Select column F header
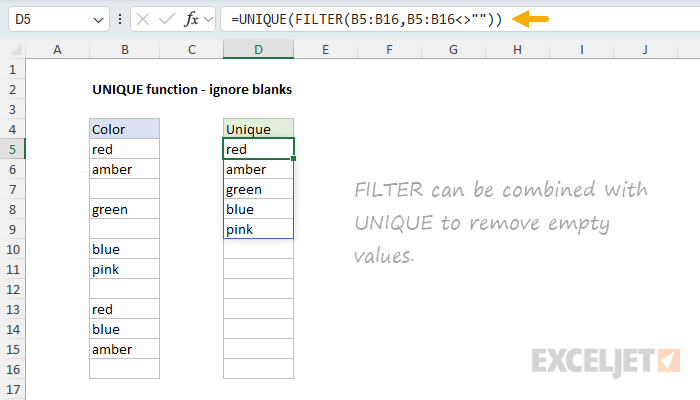 click(389, 50)
